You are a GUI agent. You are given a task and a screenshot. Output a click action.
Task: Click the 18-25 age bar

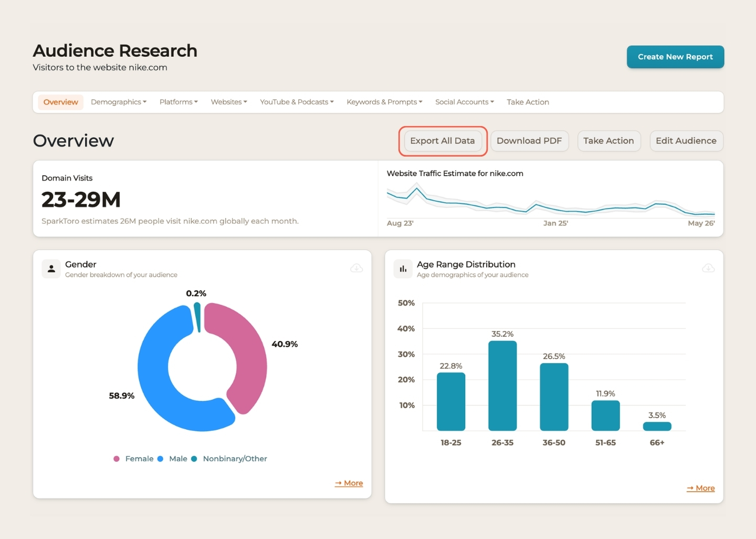coord(451,402)
